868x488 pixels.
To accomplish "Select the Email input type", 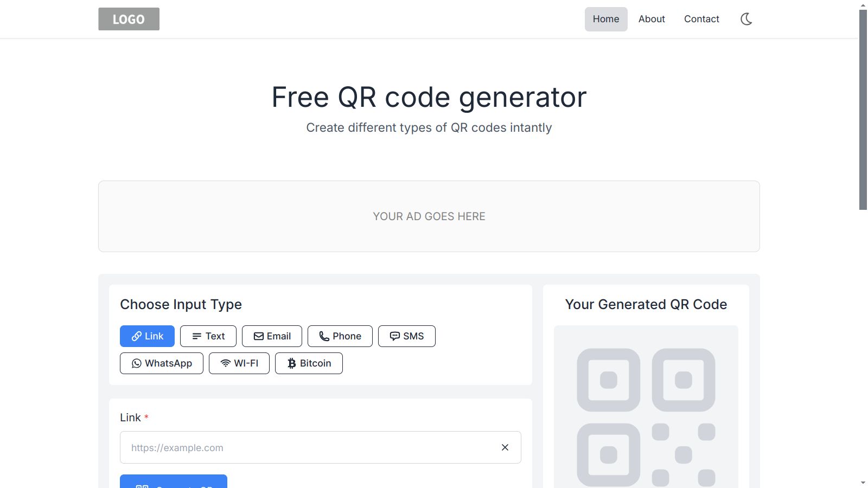I will click(x=272, y=336).
